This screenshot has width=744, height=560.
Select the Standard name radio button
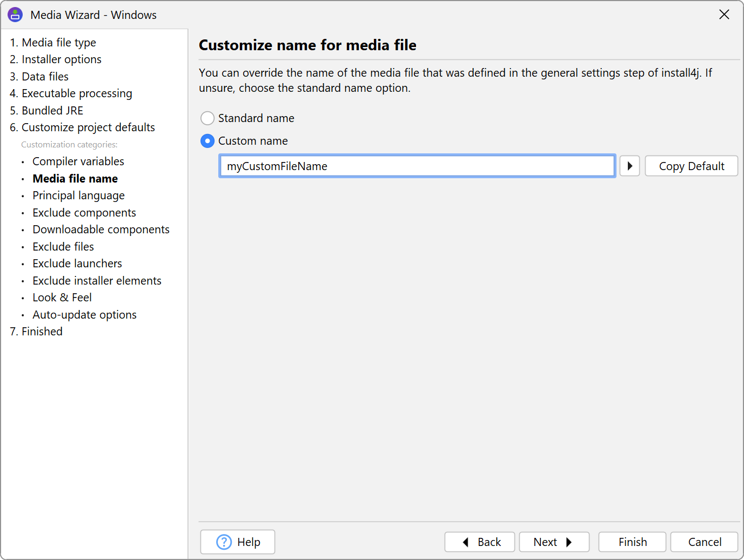point(207,118)
